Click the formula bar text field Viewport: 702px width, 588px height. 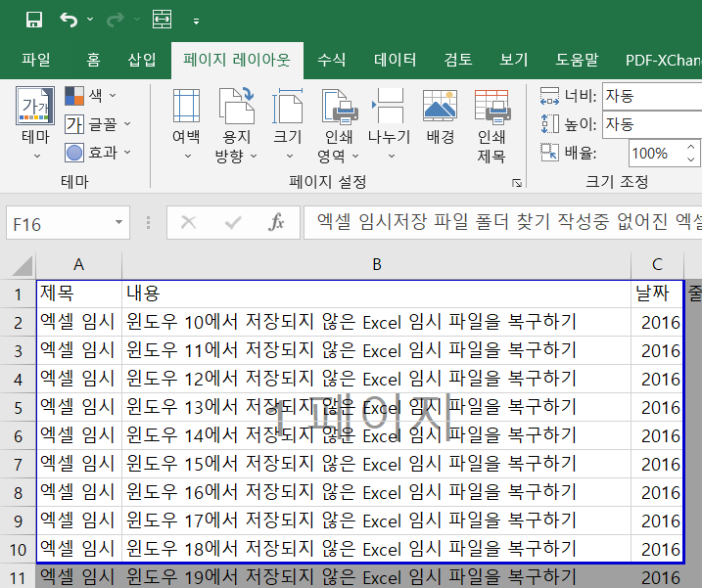pos(503,222)
